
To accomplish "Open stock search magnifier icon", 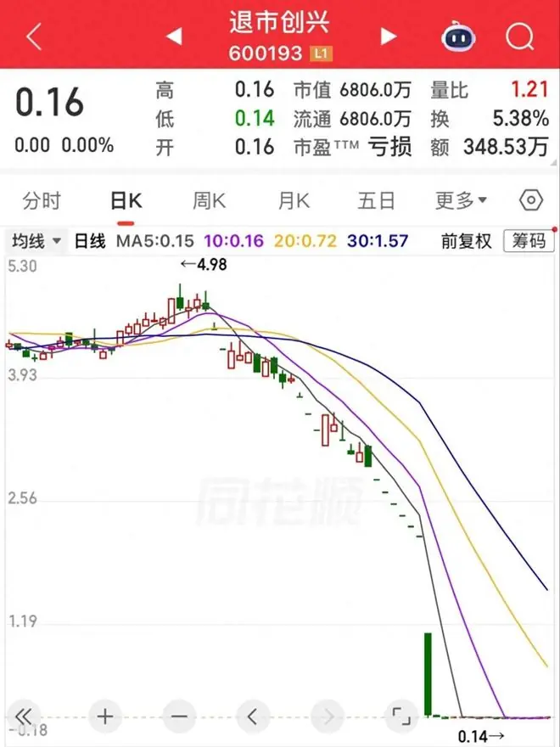I will (x=519, y=37).
